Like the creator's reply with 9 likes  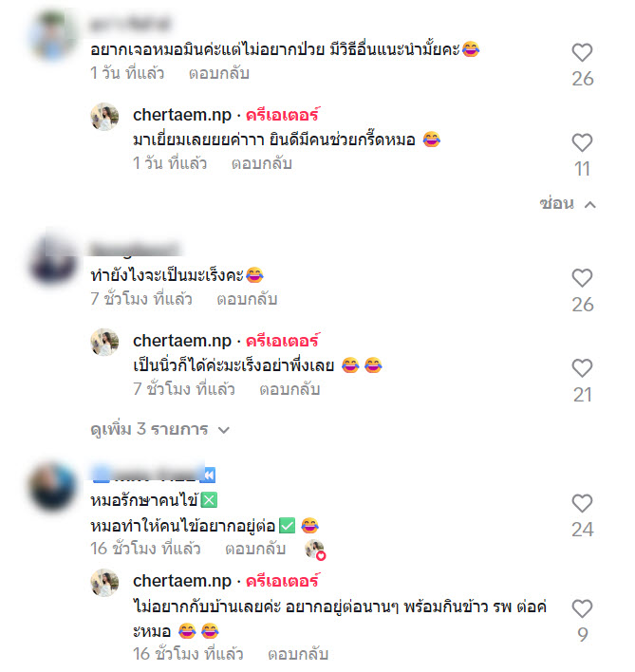coord(582,608)
